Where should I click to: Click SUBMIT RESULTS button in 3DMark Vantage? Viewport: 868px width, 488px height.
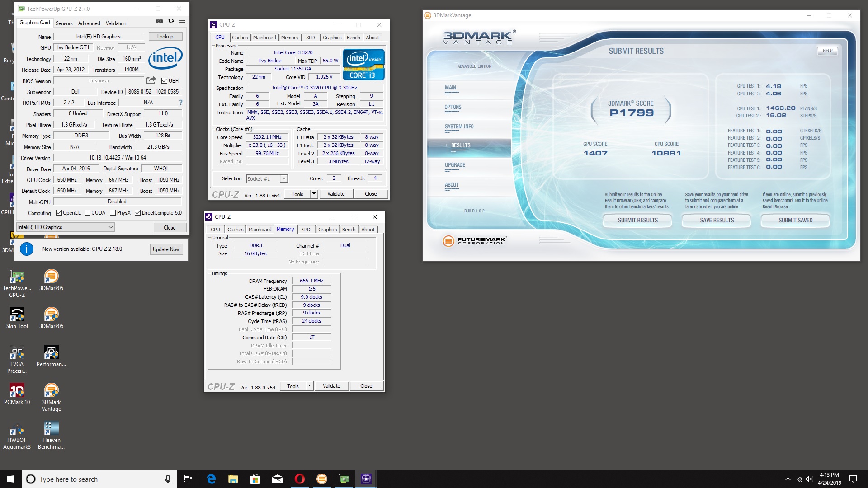point(638,221)
